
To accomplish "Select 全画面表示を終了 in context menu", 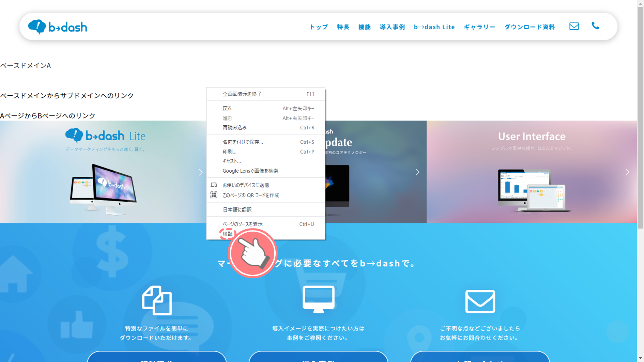I will 266,94.
